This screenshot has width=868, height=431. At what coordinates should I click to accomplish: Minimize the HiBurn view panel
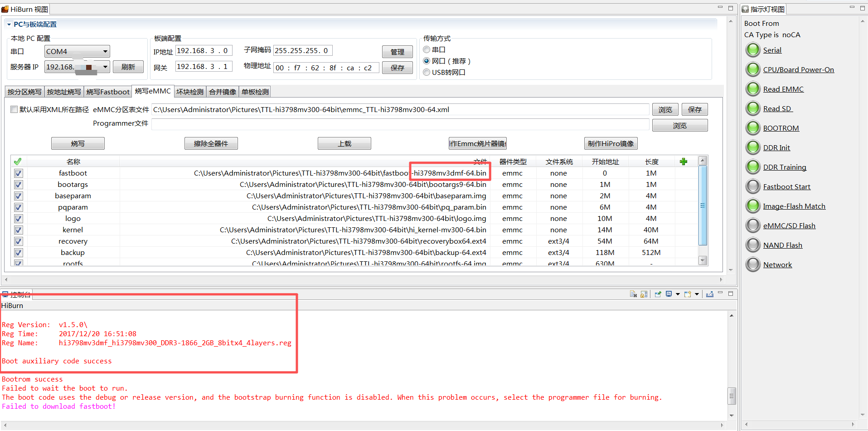[x=720, y=8]
